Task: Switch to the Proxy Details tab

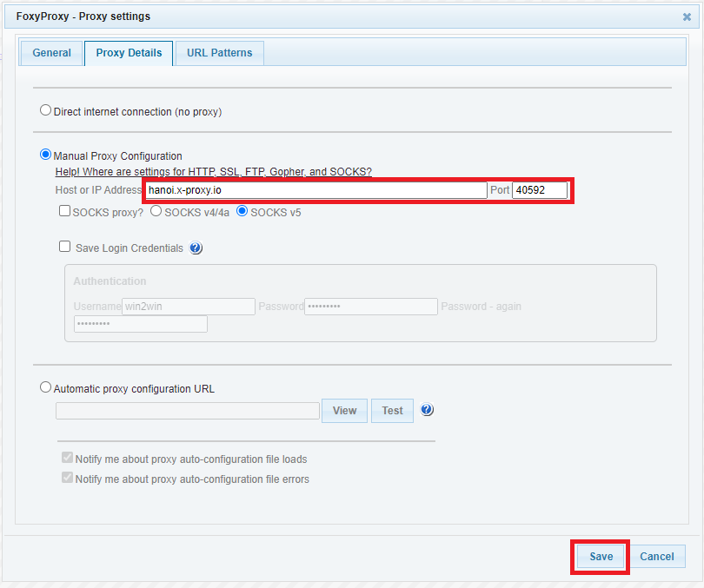Action: [x=129, y=53]
